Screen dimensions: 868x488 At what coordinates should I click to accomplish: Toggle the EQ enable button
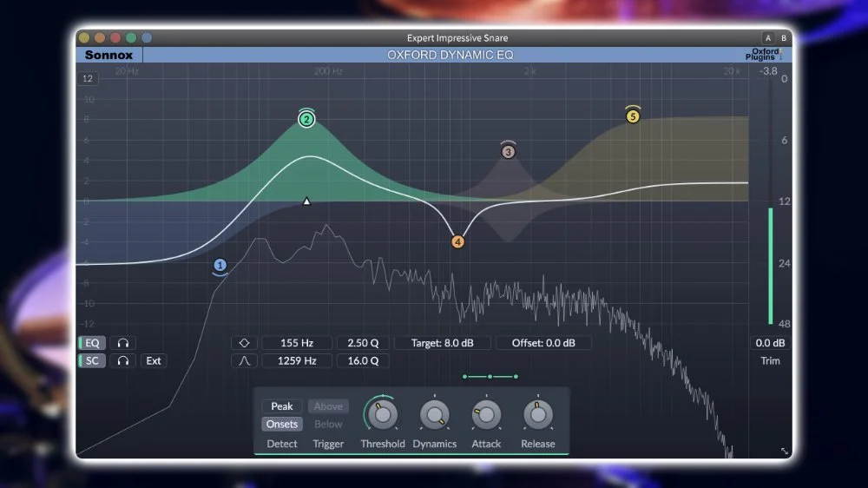(x=91, y=343)
